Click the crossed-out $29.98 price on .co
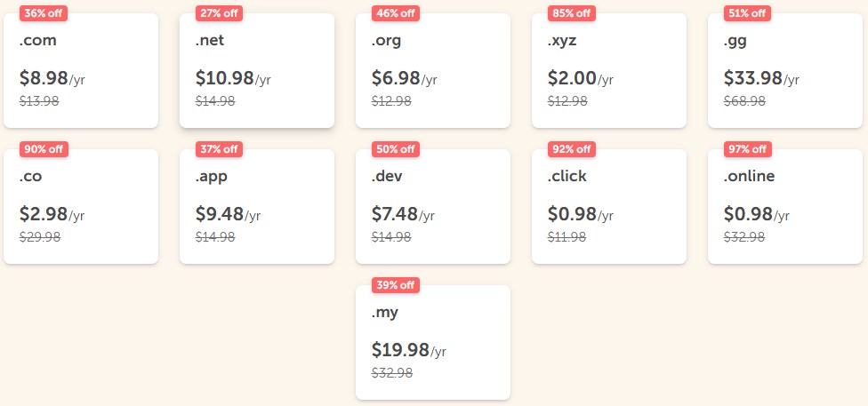Screen dimensions: 868x406 [x=39, y=236]
